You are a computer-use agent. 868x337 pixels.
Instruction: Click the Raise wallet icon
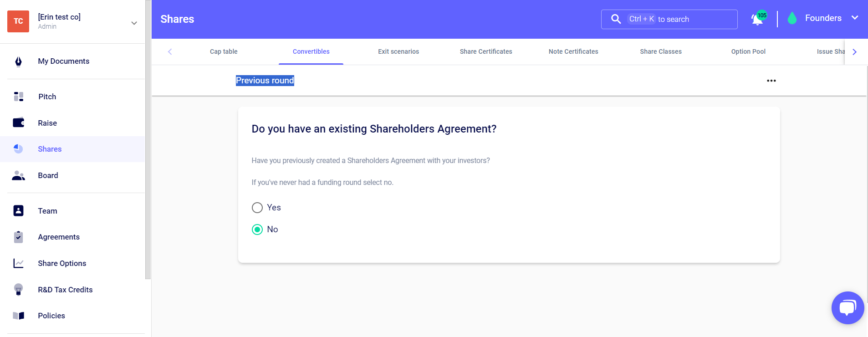click(19, 123)
